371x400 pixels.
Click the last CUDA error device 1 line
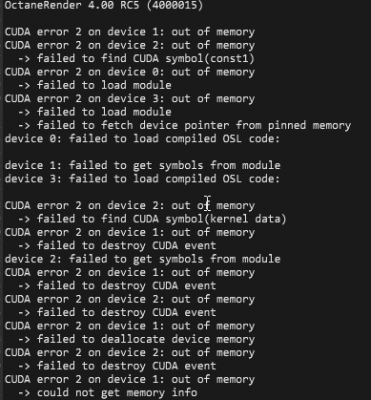point(130,379)
